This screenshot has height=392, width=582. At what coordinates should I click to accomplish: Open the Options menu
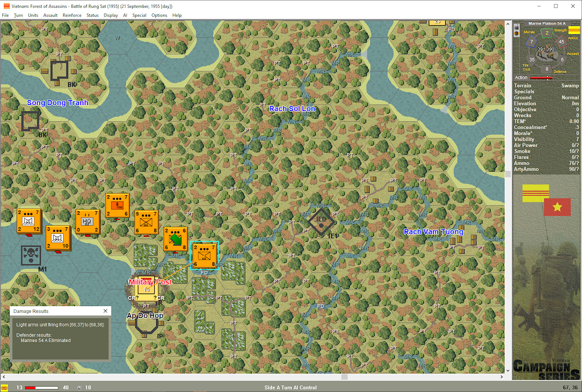pyautogui.click(x=159, y=15)
